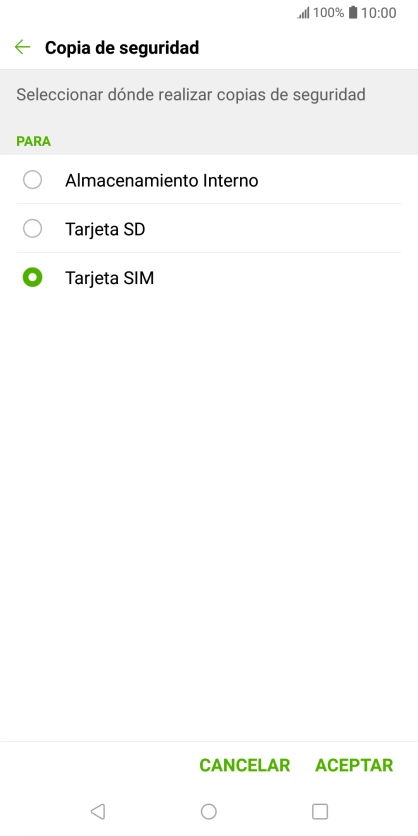Tap the 10:00 clock in status bar
This screenshot has width=418, height=836.
[x=379, y=13]
